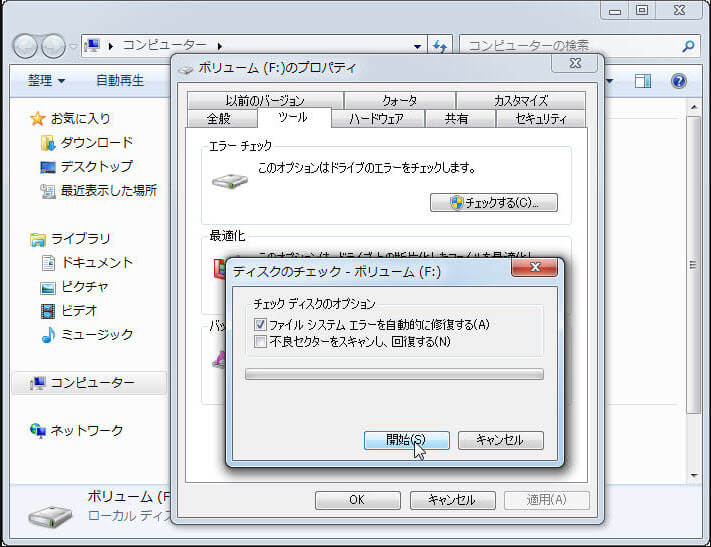Viewport: 711px width, 547px height.
Task: Click the search magnifier icon
Action: [x=688, y=46]
